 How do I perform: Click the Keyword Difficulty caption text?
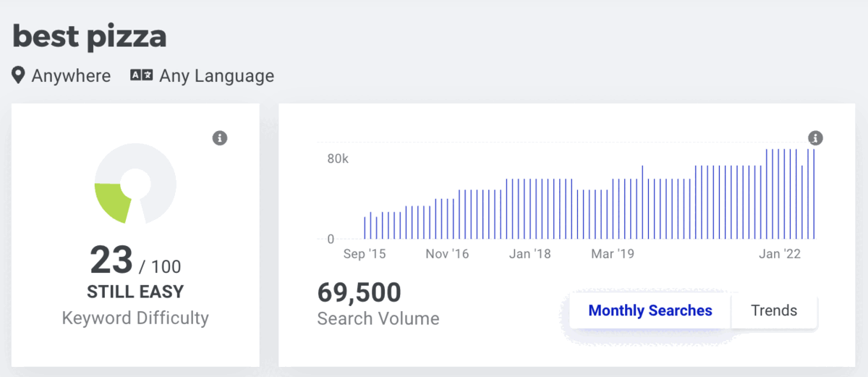point(135,318)
